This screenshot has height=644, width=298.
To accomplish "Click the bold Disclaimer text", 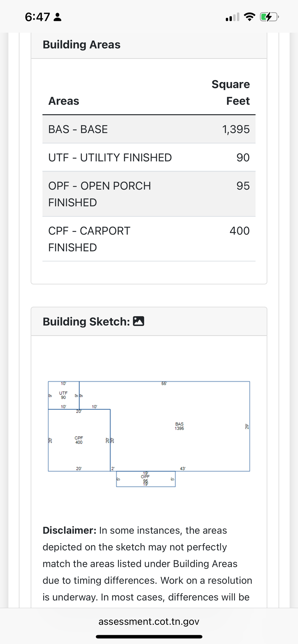I will (x=70, y=530).
